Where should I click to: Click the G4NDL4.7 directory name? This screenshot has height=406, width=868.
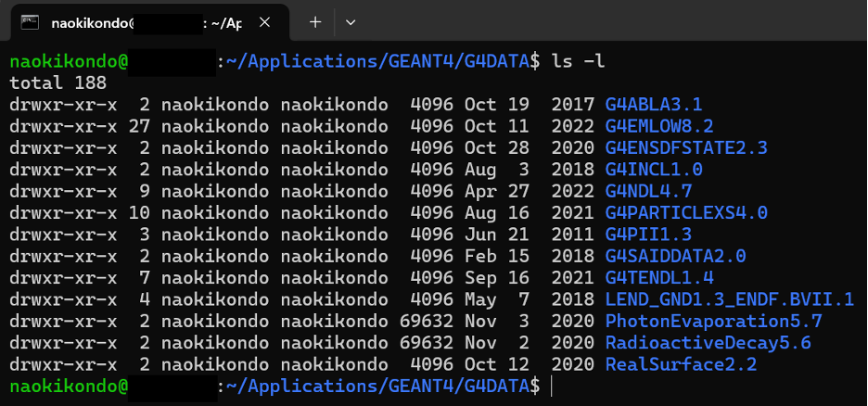click(x=649, y=191)
